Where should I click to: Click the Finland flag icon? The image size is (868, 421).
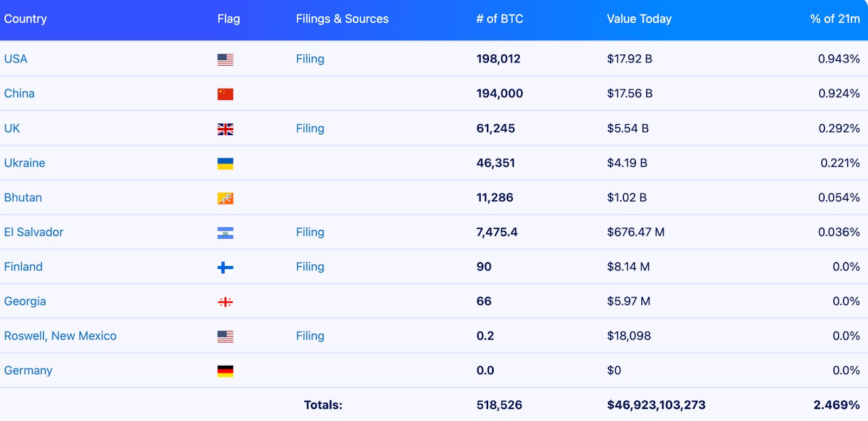[225, 266]
